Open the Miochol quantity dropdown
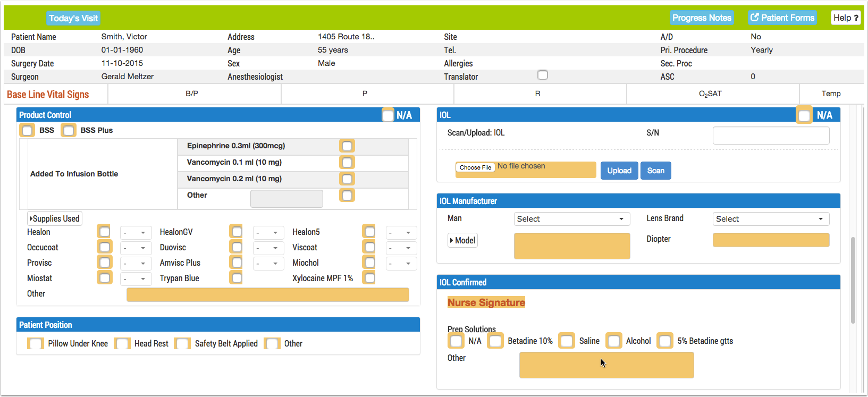 (x=401, y=264)
